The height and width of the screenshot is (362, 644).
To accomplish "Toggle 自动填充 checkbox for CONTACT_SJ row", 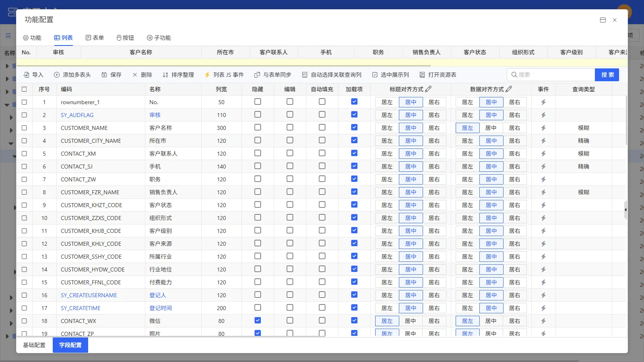I will tap(322, 166).
